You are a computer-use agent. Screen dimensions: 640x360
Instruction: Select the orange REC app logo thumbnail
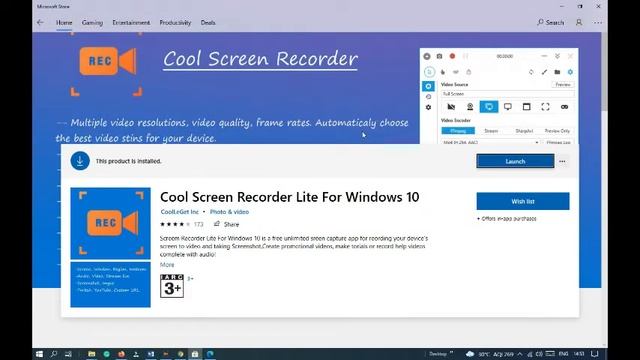point(110,223)
